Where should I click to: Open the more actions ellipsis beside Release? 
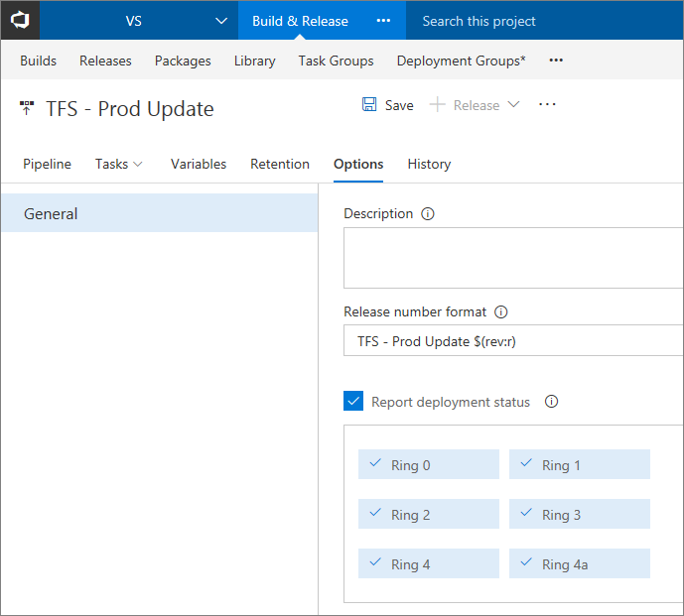coord(547,105)
